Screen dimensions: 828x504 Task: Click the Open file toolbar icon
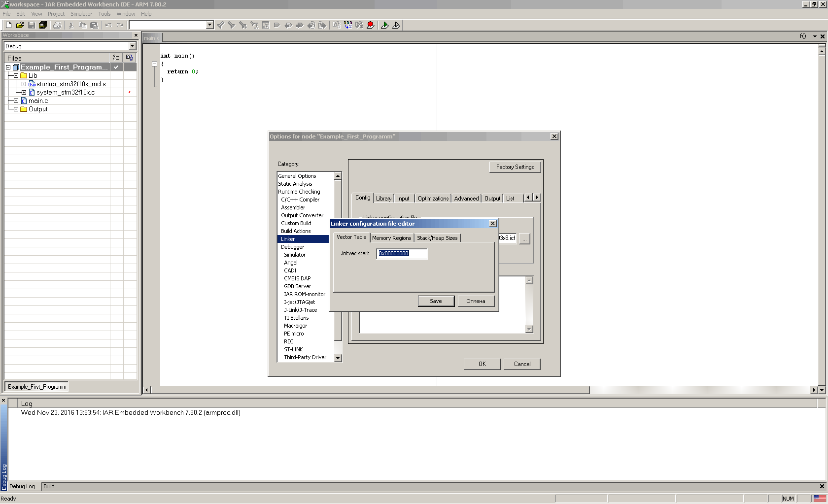(20, 25)
